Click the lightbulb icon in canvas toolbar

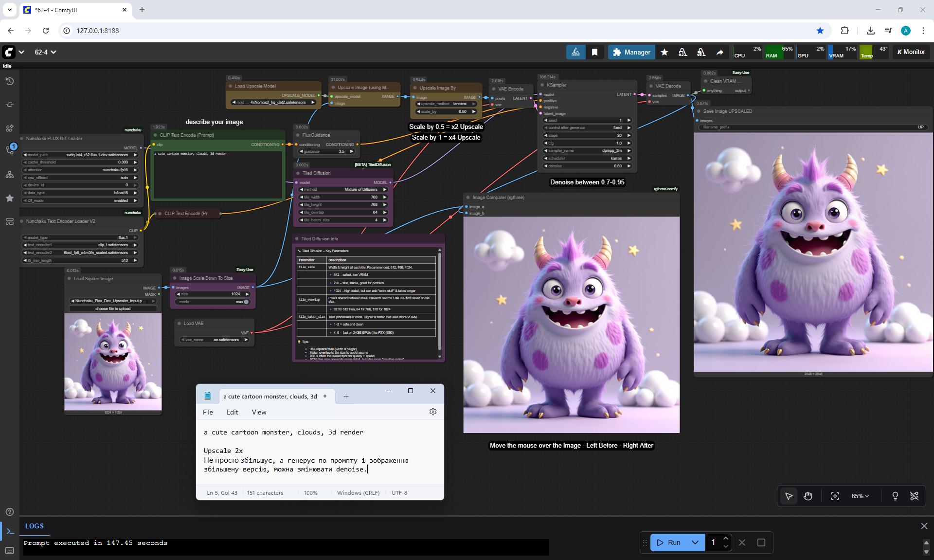point(895,496)
